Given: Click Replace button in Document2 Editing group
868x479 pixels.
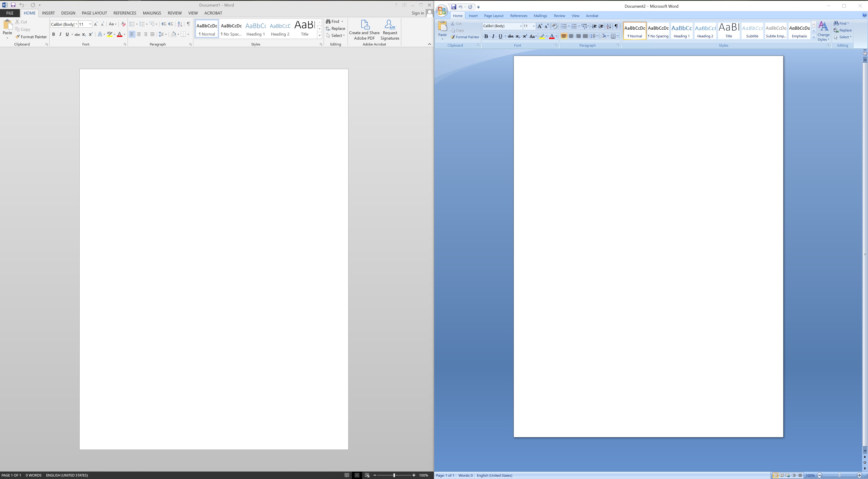Looking at the screenshot, I should tap(842, 30).
